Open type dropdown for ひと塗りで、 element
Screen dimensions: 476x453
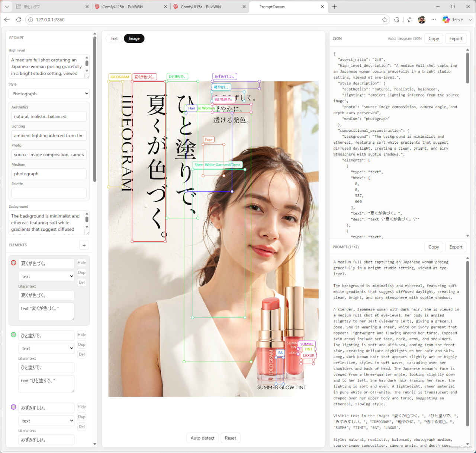click(x=46, y=348)
